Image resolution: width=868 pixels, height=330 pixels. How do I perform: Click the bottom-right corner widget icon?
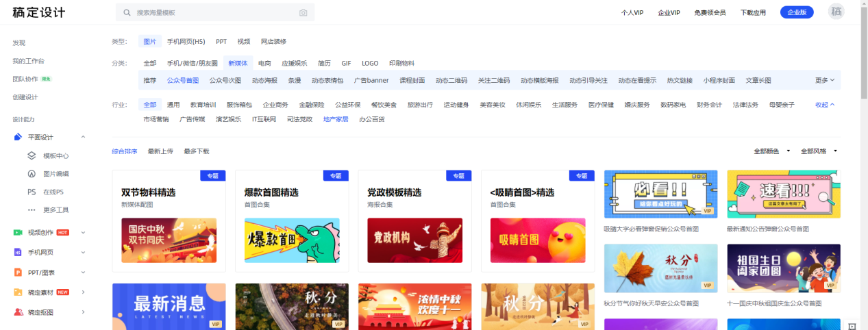coord(852,326)
